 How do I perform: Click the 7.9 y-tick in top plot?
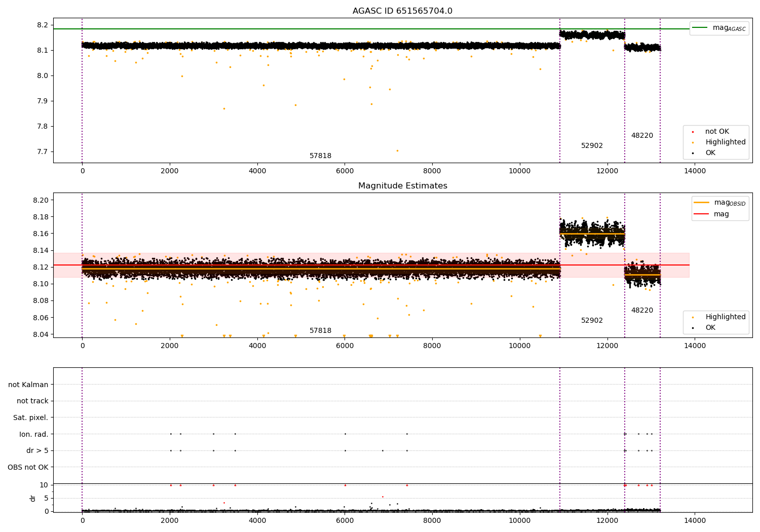click(43, 101)
